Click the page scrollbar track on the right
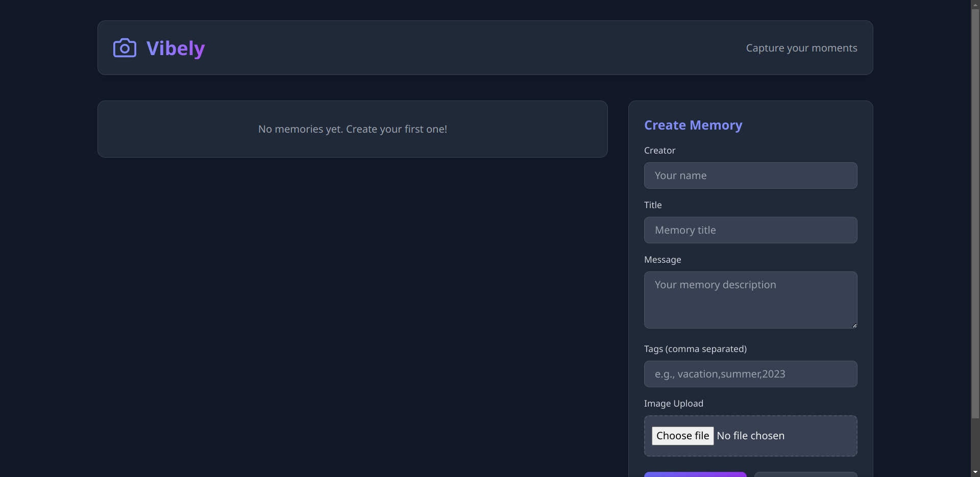The width and height of the screenshot is (980, 477). 975,255
